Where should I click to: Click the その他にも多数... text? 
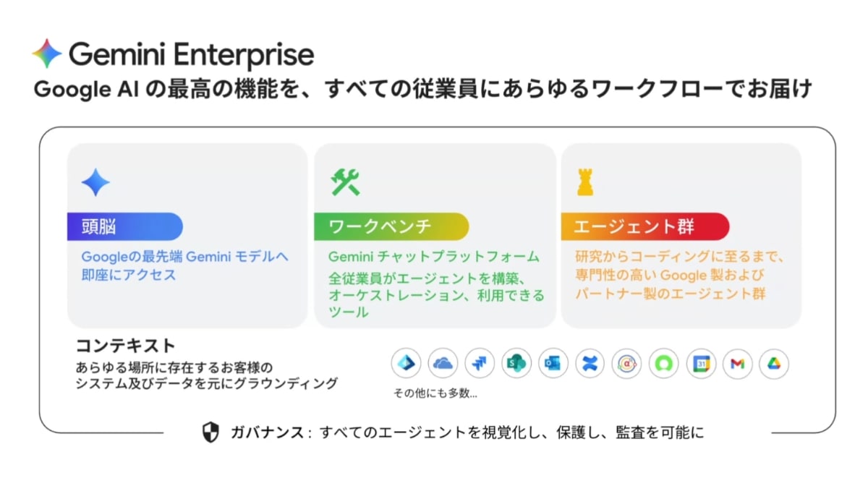[435, 394]
